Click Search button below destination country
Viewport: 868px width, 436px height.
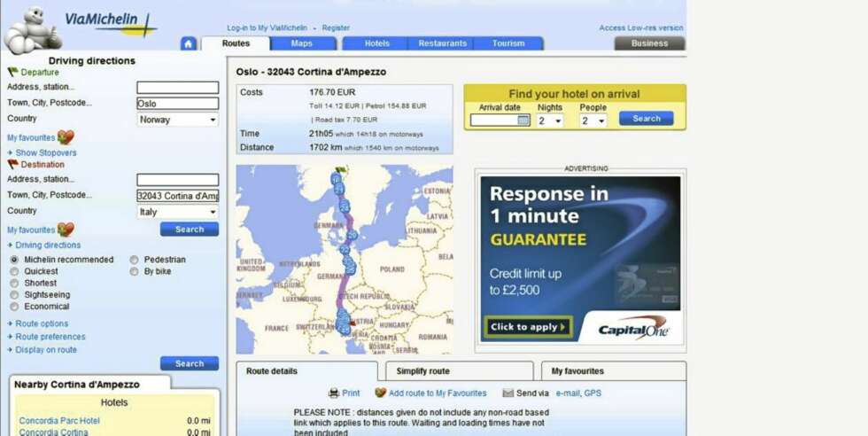click(x=190, y=230)
